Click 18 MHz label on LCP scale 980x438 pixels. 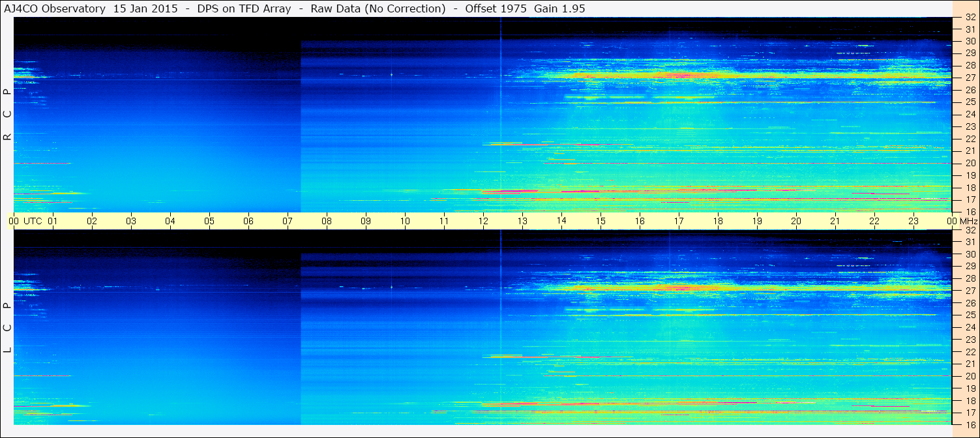(x=970, y=400)
